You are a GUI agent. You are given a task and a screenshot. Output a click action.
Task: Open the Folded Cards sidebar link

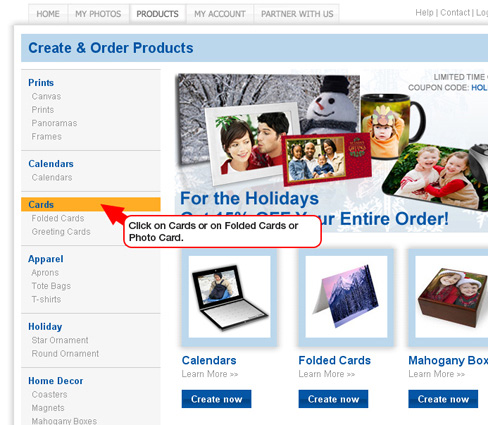[58, 218]
